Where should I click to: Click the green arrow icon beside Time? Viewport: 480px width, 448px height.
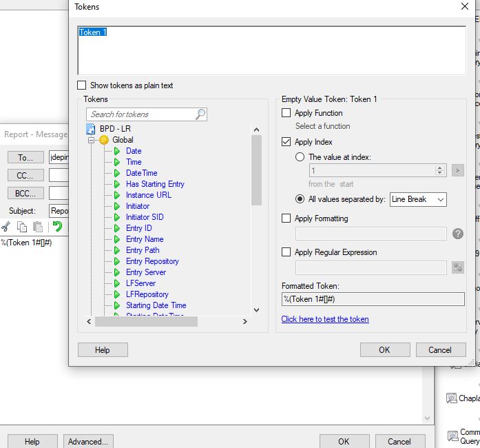point(117,162)
